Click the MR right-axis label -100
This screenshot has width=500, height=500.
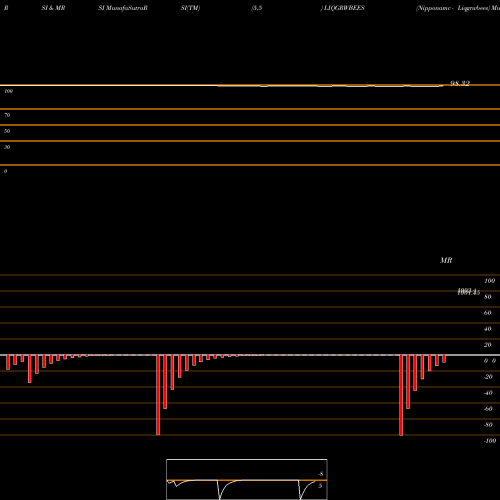click(490, 441)
